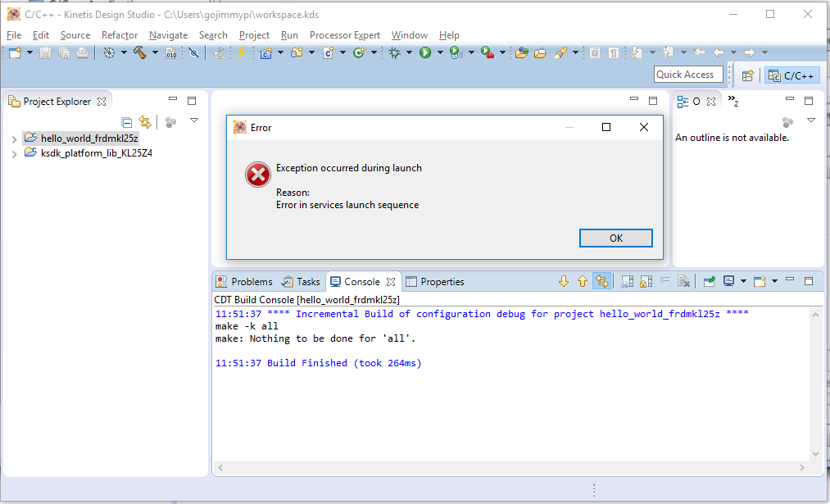Viewport: 830px width, 504px height.
Task: Expand the hello_world_frdmkl25z project tree
Action: click(x=14, y=139)
